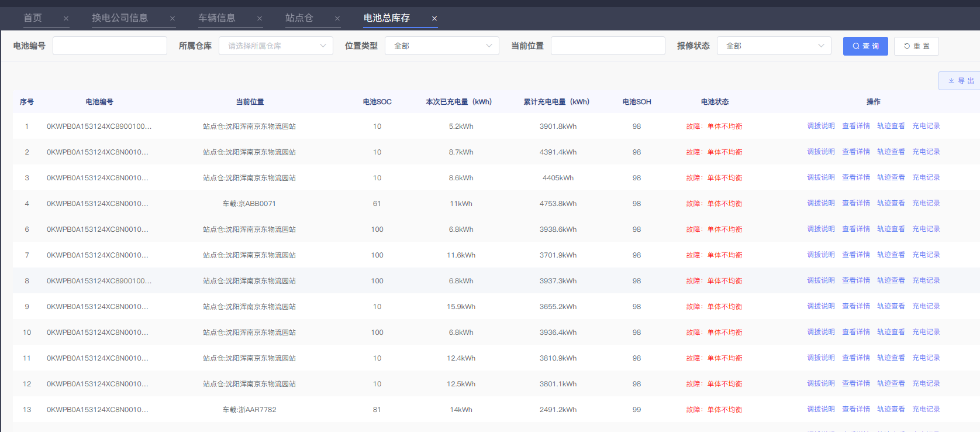The width and height of the screenshot is (980, 432).
Task: Switch to the 换电公司信息 tab
Action: pos(120,18)
